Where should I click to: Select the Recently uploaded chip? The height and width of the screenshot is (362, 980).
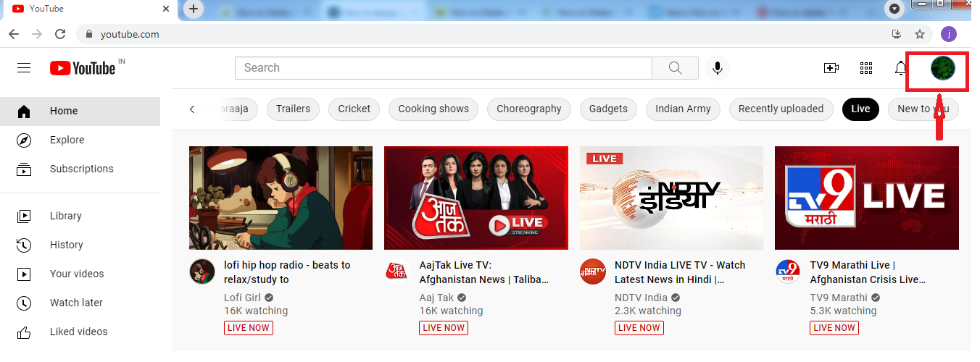781,109
